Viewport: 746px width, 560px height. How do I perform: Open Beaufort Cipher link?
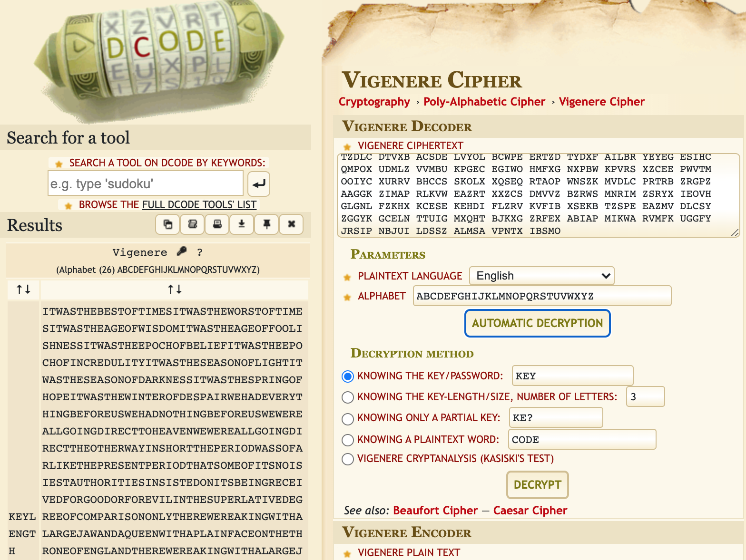tap(435, 511)
